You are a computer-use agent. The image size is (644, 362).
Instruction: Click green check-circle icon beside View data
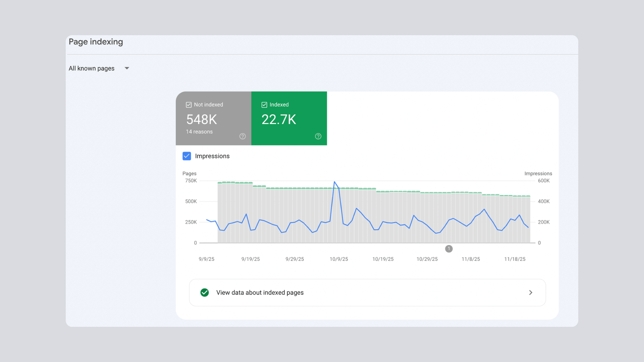(205, 293)
